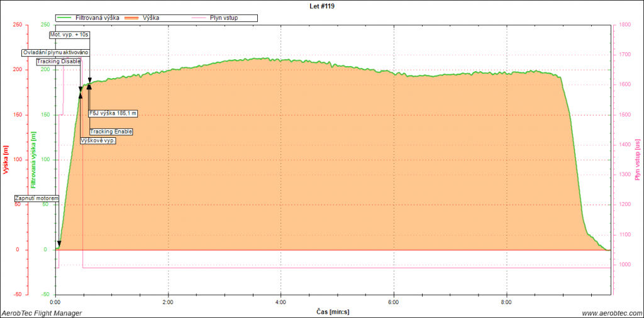Click the 'AerobTec Flight Manager' footer text
644x318 pixels.
pos(42,313)
